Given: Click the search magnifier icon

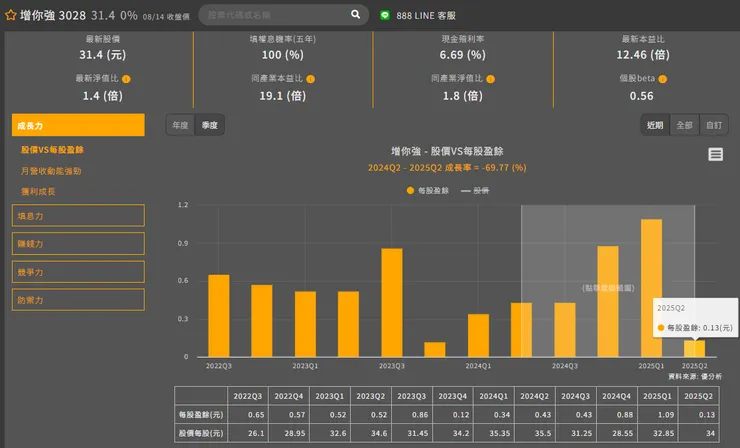Looking at the screenshot, I should (355, 15).
